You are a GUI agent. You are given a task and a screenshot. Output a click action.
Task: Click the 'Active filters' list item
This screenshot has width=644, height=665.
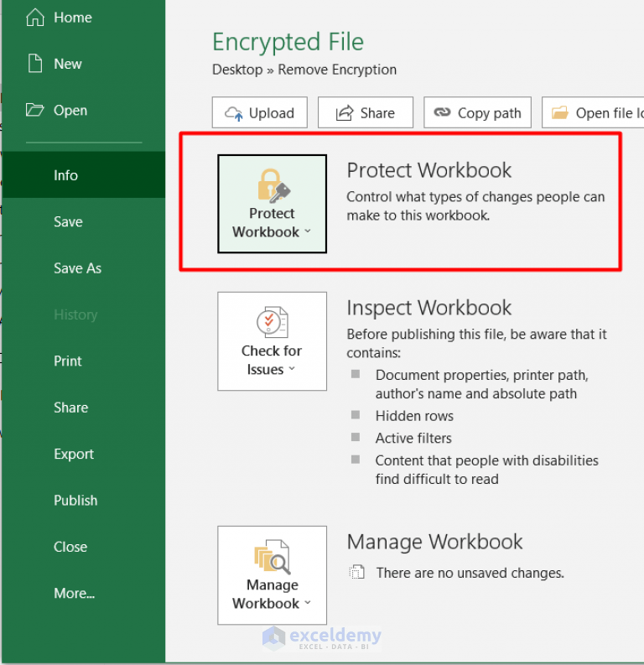click(x=413, y=438)
